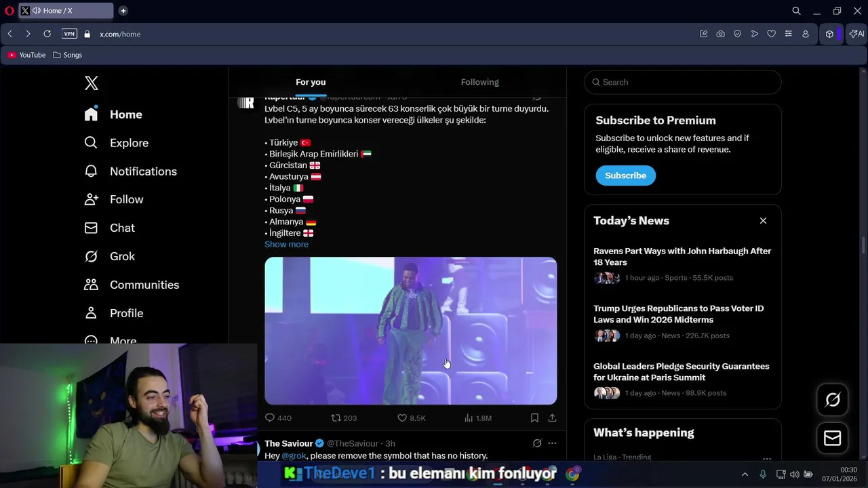Open the YouTube bookmark
This screenshot has width=868, height=488.
[x=27, y=55]
